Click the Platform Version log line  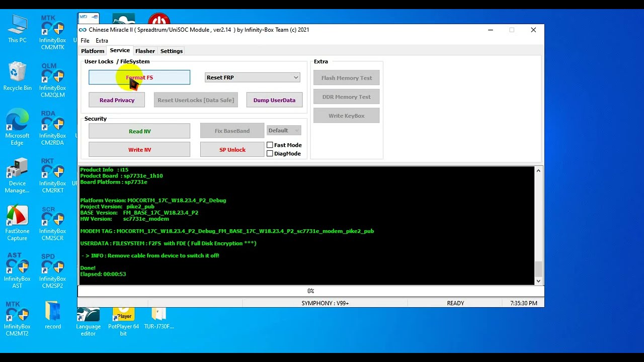tap(153, 201)
